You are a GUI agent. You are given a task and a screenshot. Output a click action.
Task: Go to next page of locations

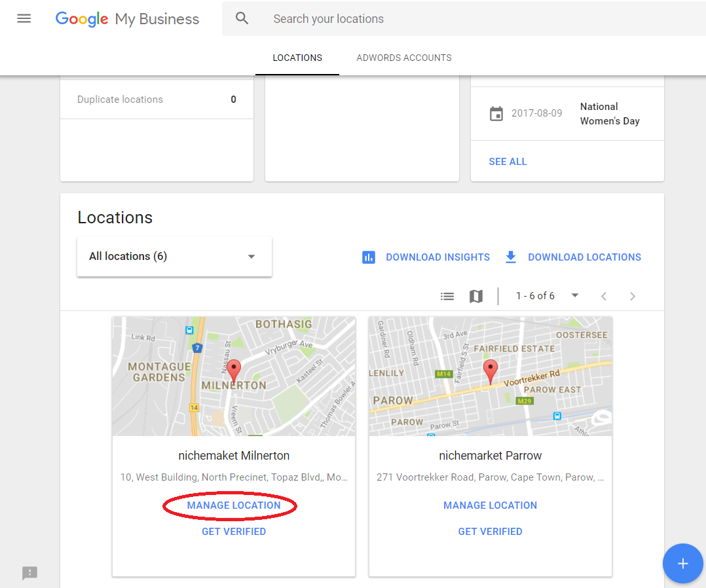pos(633,296)
